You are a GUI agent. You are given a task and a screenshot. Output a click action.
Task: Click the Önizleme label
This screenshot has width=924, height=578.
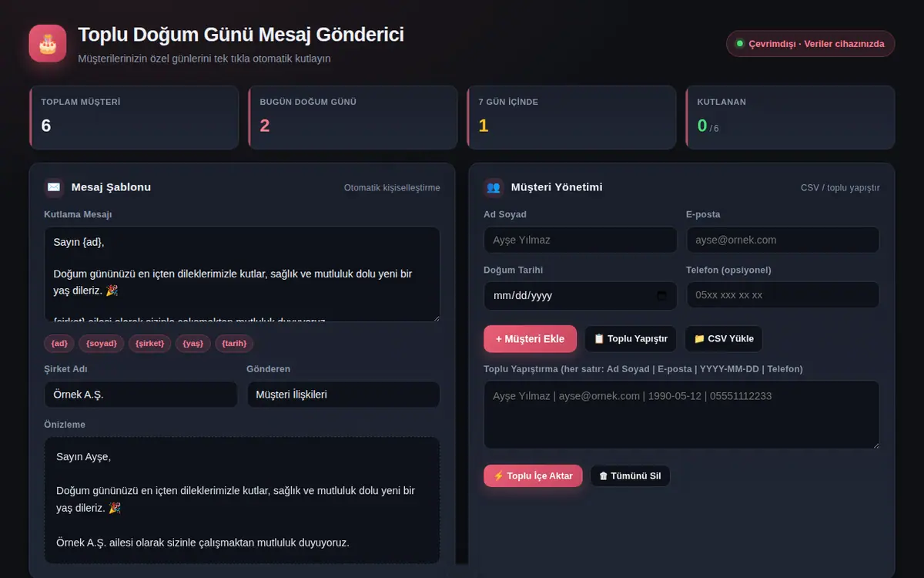[x=65, y=425]
